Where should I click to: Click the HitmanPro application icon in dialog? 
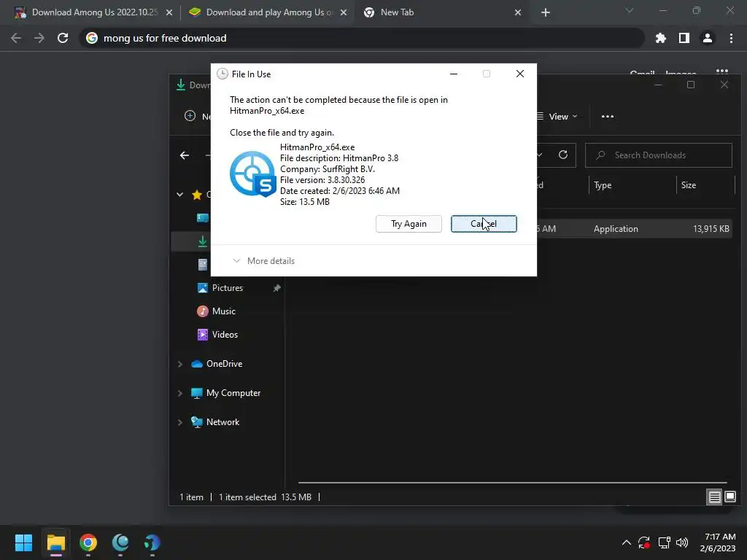[252, 174]
